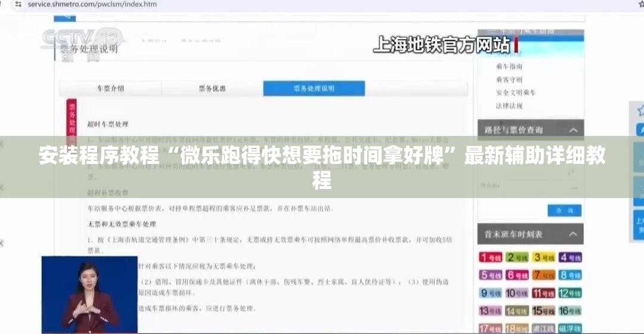Select the Line 16 (16号线) badge
The image size is (644, 334).
[570, 311]
